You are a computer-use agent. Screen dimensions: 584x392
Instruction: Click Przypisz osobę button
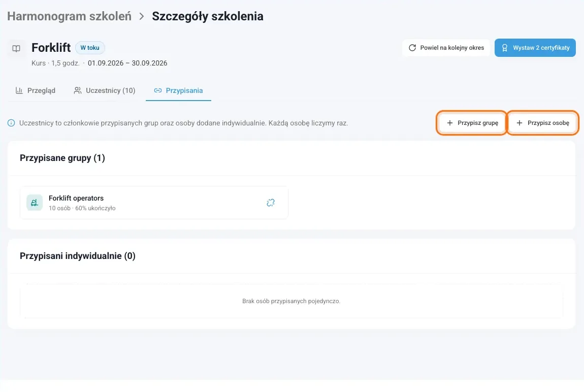tap(543, 123)
